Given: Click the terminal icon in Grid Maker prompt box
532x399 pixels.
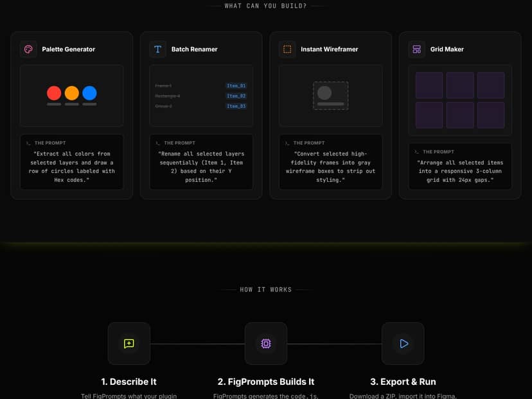Looking at the screenshot, I should (x=416, y=152).
